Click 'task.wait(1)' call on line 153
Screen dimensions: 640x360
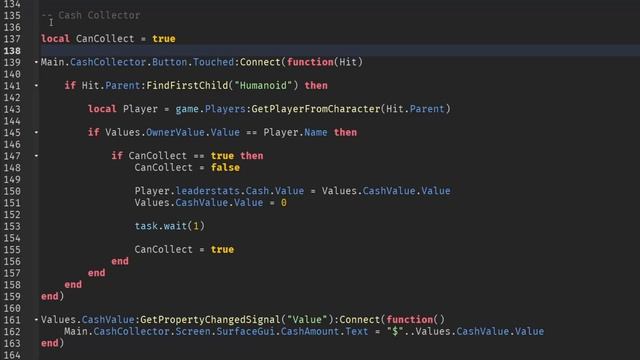tap(169, 226)
